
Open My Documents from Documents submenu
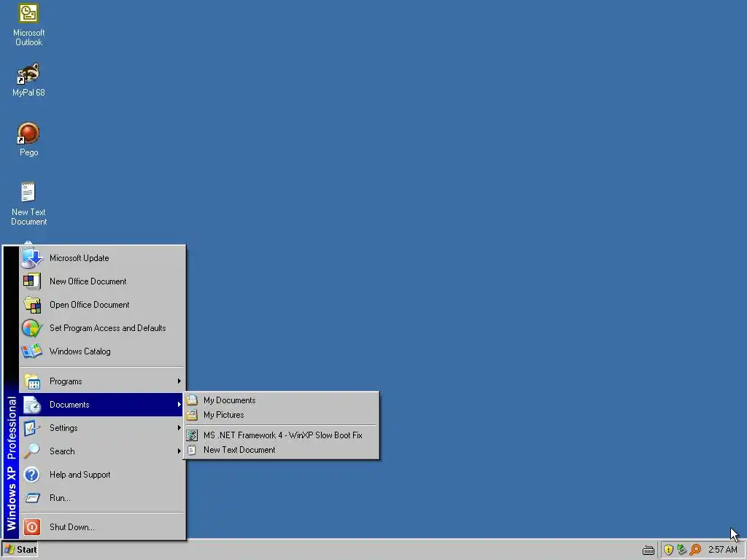282,400
